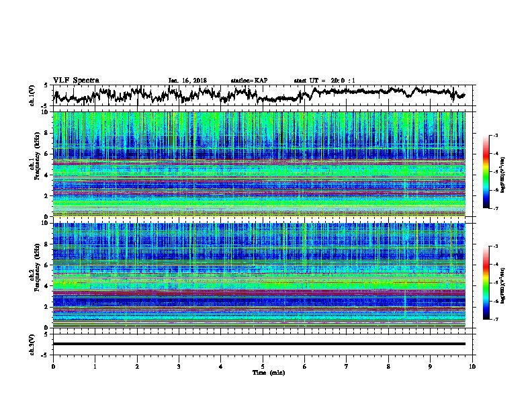Viewport: 532px width, 411px height.
Task: Click the ch.2 spectrogram panel
Action: point(259,275)
